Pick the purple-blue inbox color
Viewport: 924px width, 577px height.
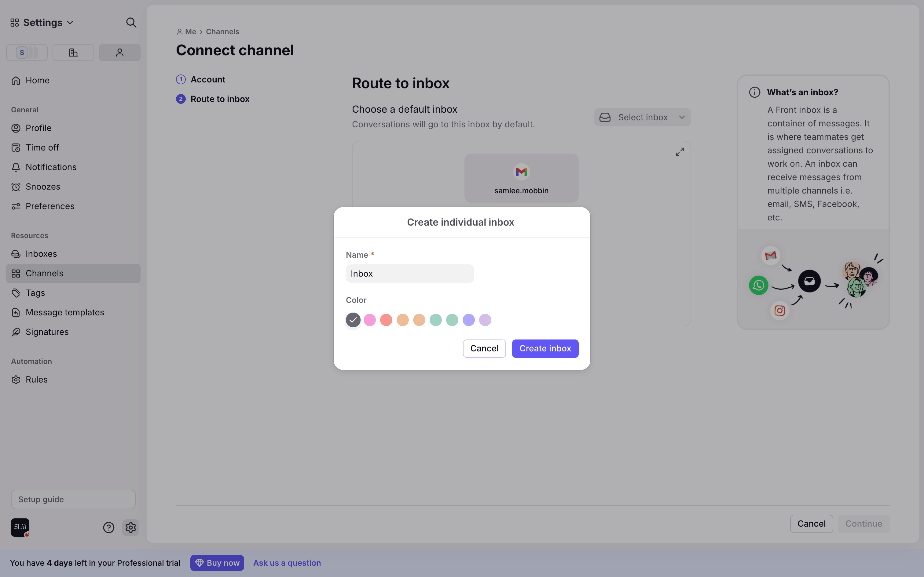(x=468, y=320)
